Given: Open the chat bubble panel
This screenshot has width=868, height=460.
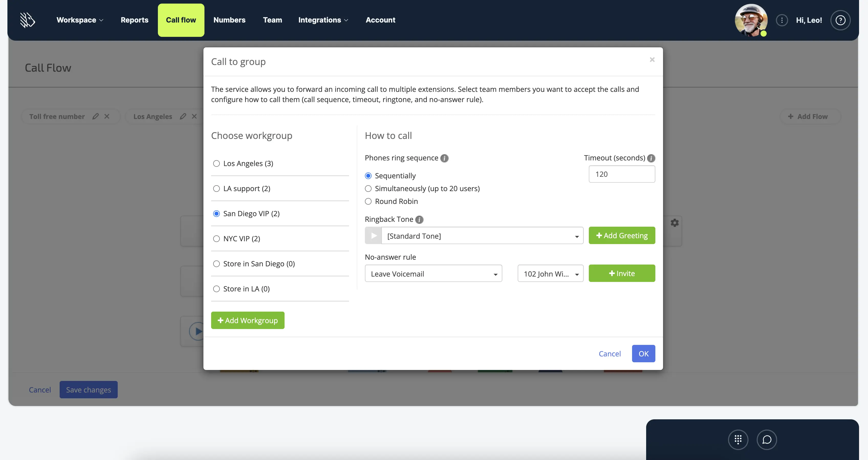Looking at the screenshot, I should click(767, 440).
